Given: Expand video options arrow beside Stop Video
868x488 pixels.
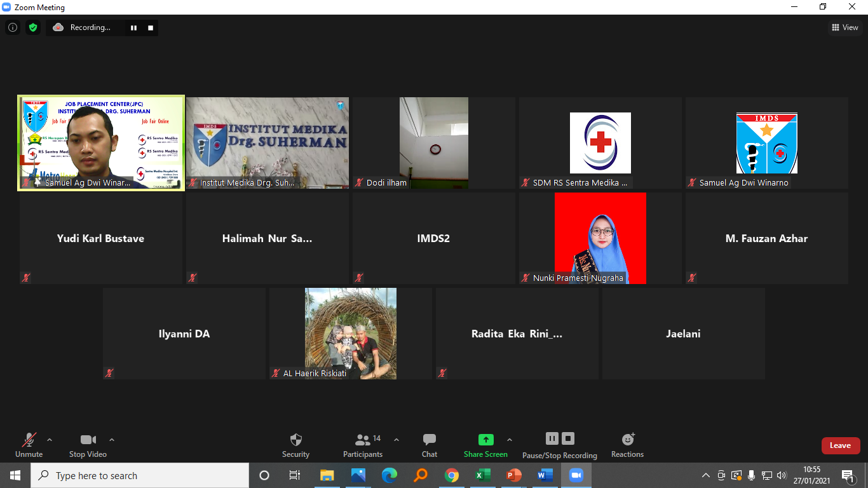Looking at the screenshot, I should point(112,440).
